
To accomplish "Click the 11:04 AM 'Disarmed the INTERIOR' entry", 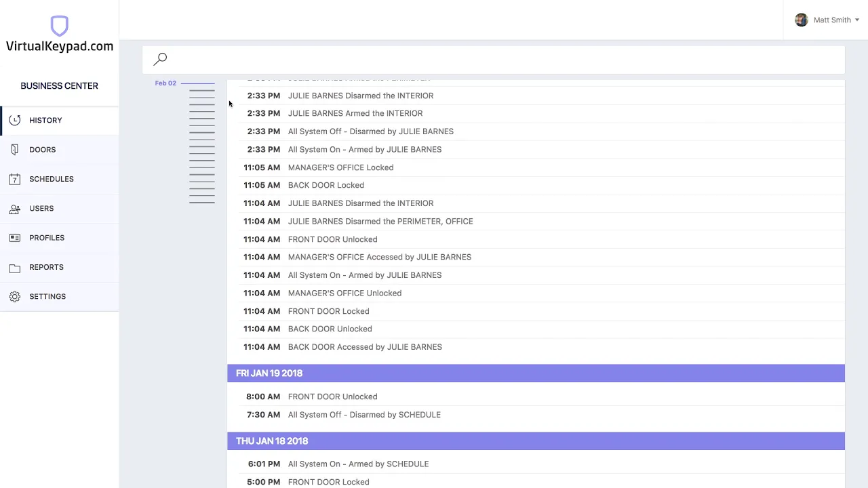I will 360,203.
